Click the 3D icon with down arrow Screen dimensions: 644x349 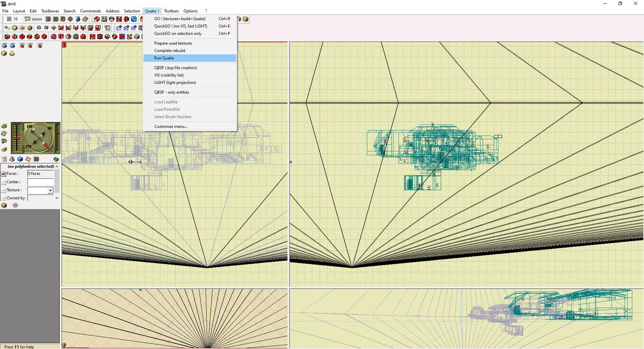(x=63, y=19)
